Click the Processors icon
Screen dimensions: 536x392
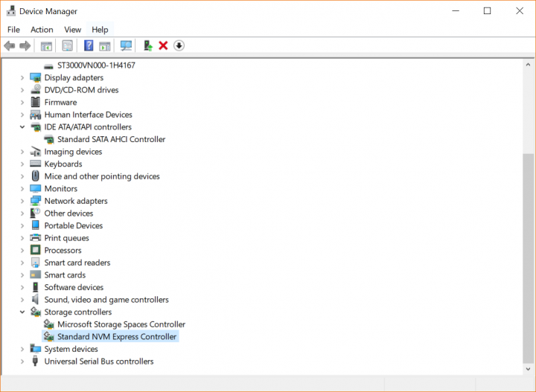pos(35,250)
